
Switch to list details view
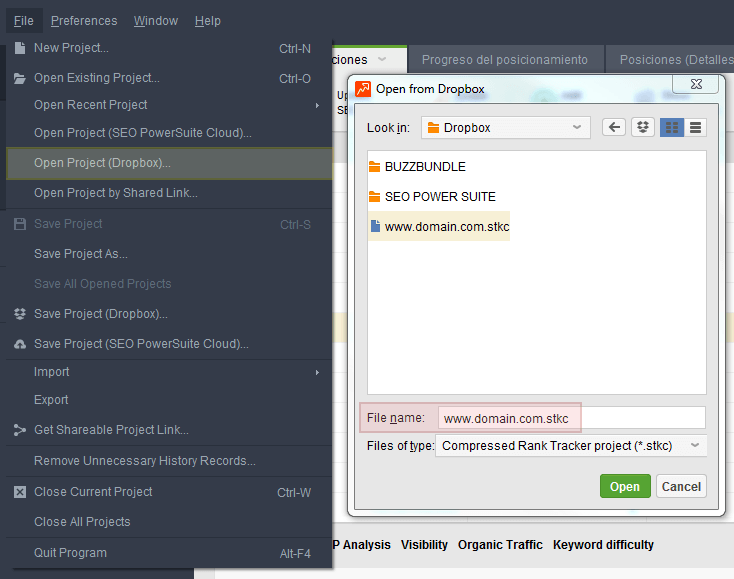click(x=695, y=127)
